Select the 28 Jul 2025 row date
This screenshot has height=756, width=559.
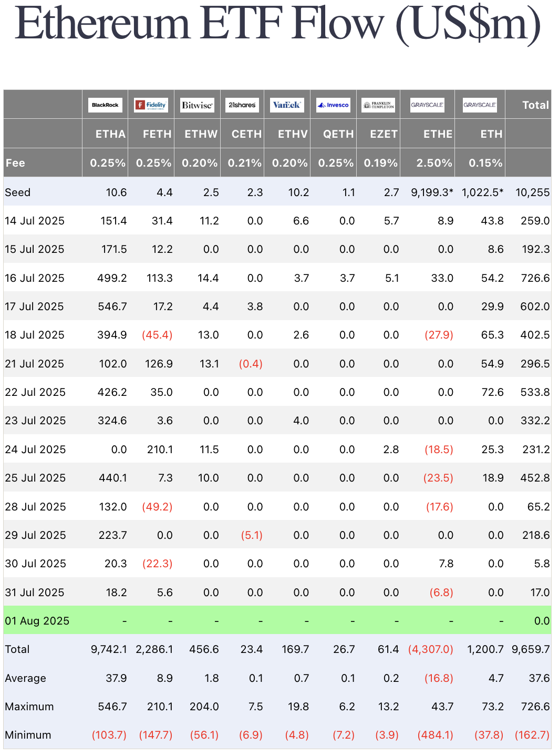[x=35, y=507]
